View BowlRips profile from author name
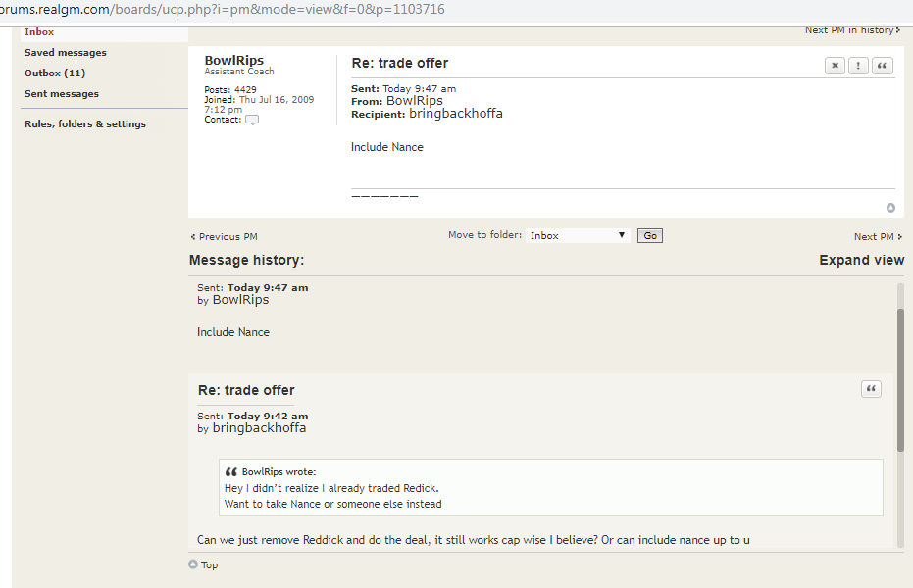Screen dimensions: 913x588 [x=234, y=61]
